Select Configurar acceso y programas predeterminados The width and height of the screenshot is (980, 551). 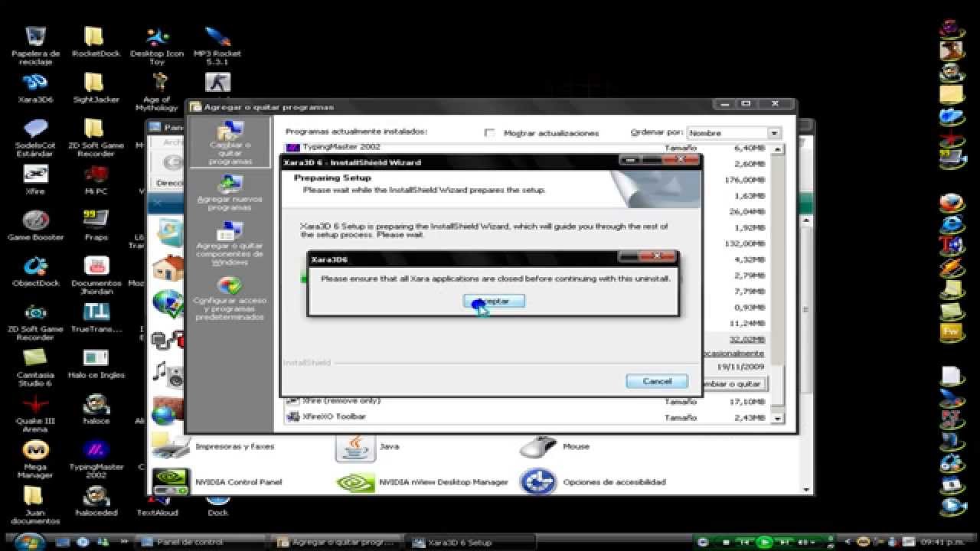(230, 297)
